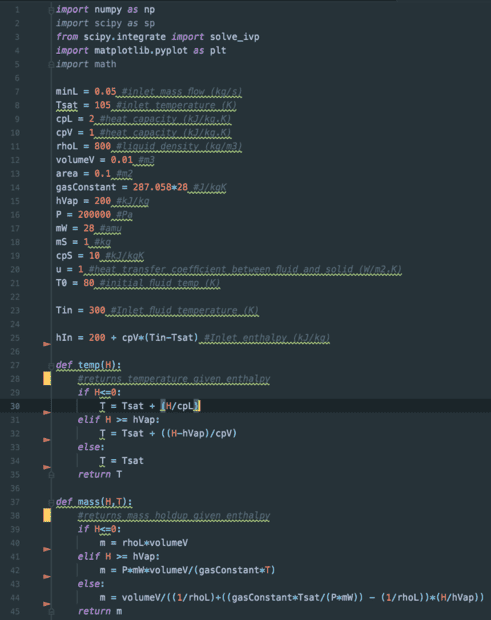Click 'else:' on line 43

click(91, 584)
